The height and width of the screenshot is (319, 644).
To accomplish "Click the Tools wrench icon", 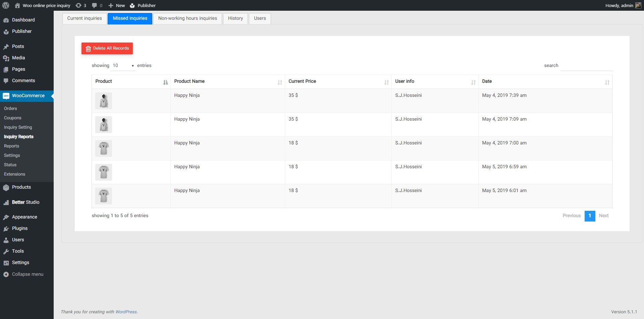I will [6, 251].
